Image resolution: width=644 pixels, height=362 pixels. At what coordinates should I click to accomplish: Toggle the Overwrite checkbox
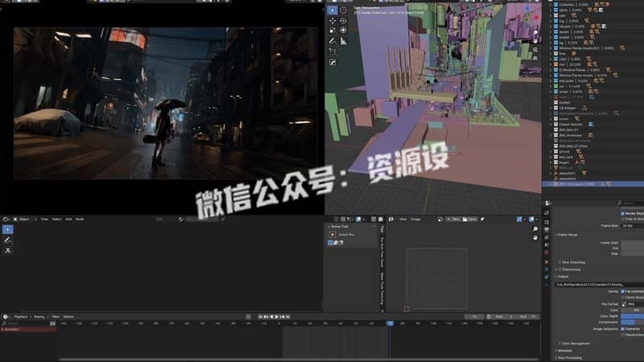pyautogui.click(x=622, y=329)
